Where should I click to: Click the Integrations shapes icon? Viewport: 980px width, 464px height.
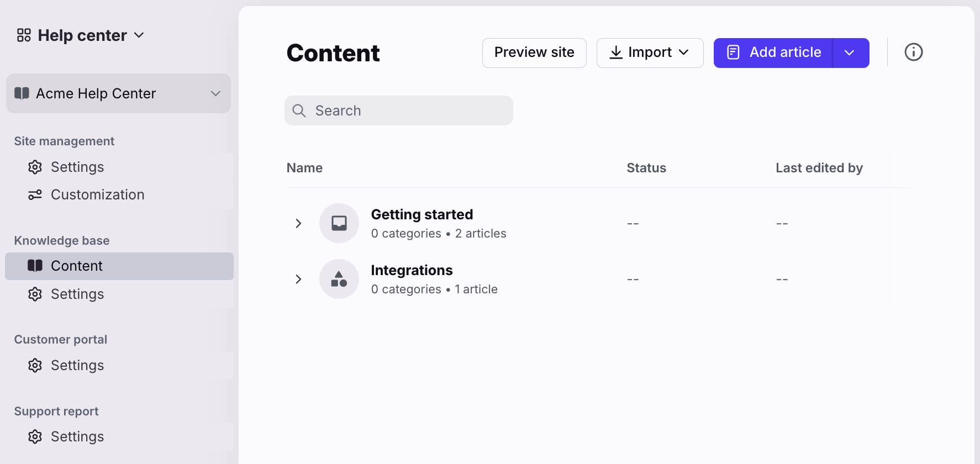pos(339,279)
